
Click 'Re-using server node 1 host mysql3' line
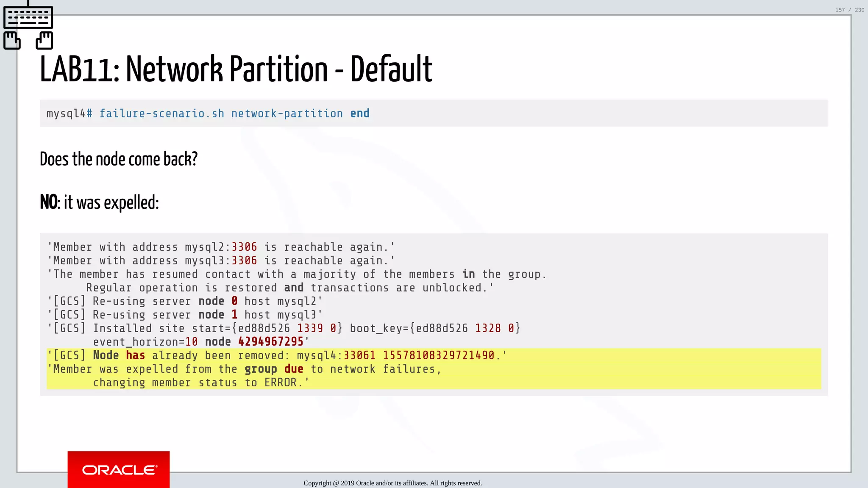click(185, 315)
